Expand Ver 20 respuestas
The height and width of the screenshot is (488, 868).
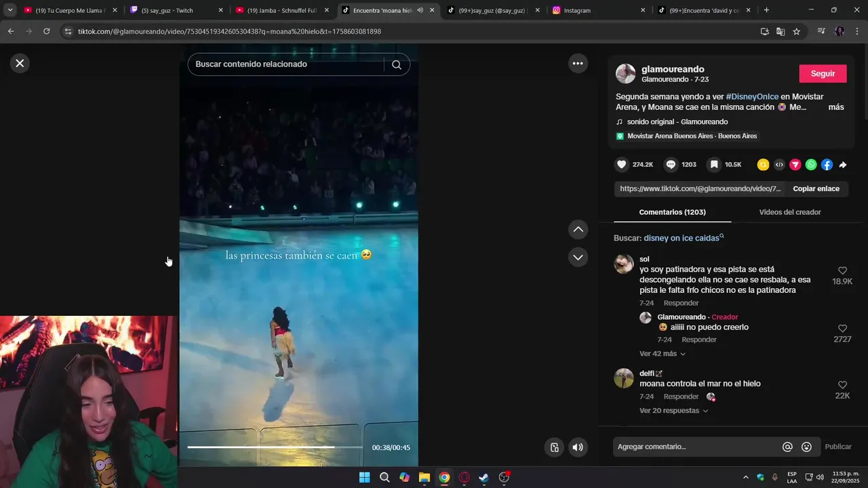point(674,411)
